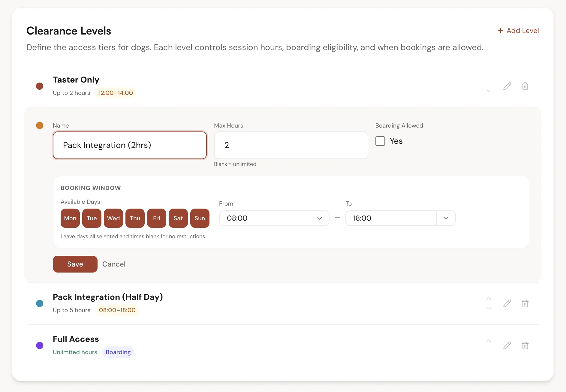Click the Pack Integration (Half Day) title
Viewport: 566px width, 392px height.
click(x=108, y=297)
